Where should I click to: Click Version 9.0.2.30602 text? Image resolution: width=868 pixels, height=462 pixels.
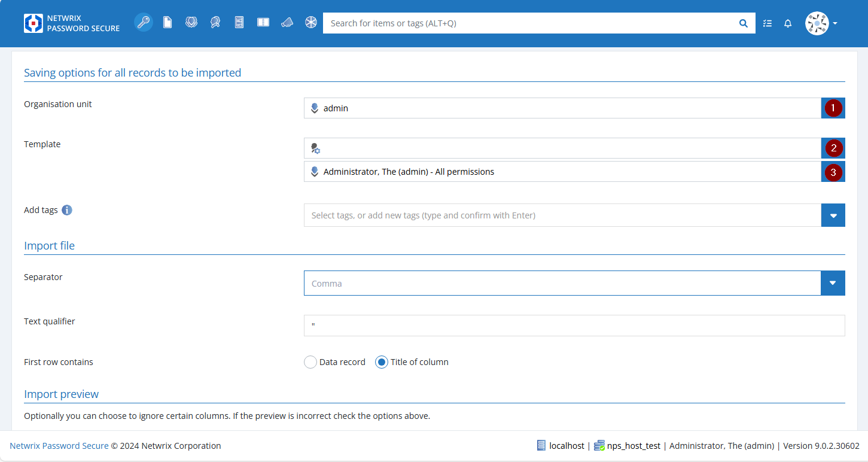click(x=821, y=446)
